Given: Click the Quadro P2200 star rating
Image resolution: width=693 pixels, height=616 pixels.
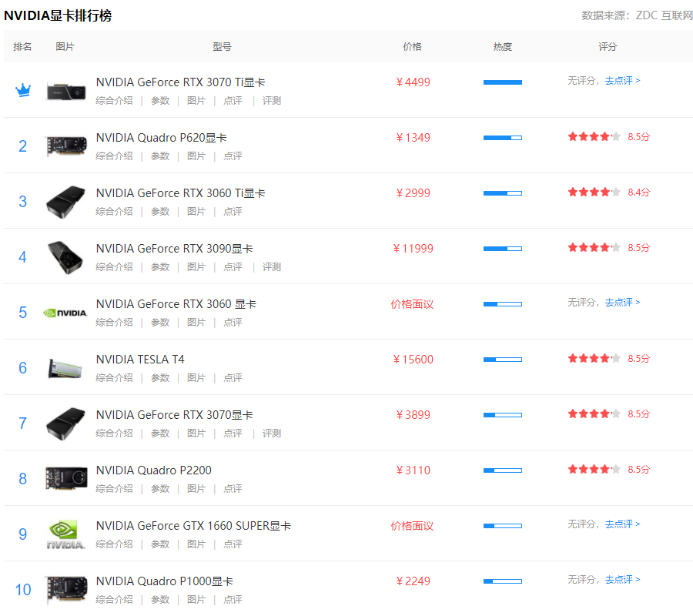Looking at the screenshot, I should 594,470.
